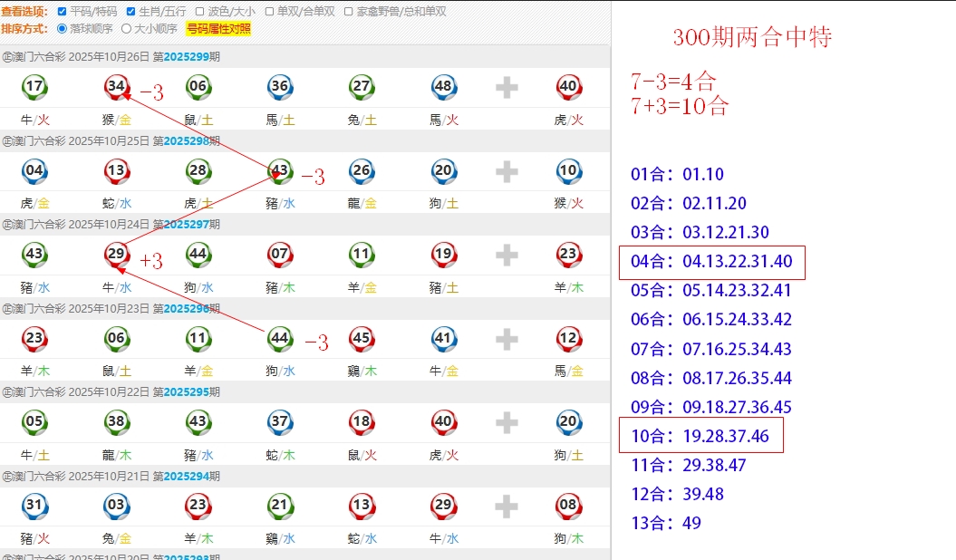Open the period 2025299 link
Screen dimensions: 956x560
(x=186, y=57)
